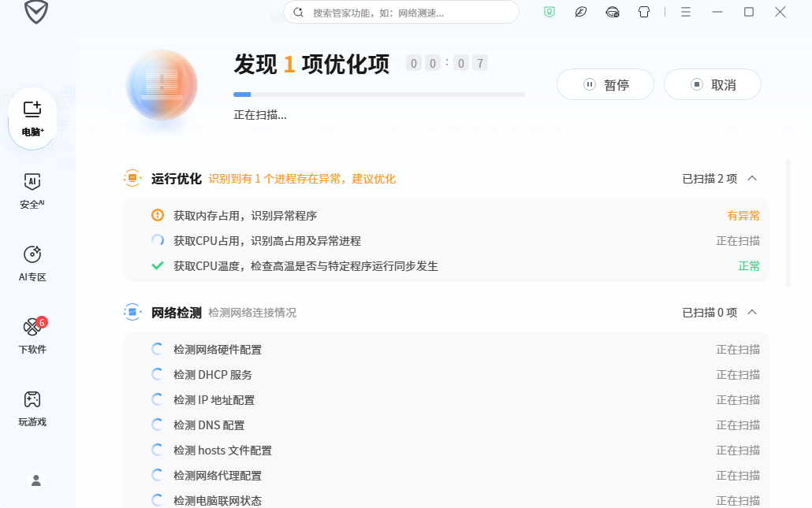Viewport: 812px width, 508px height.
Task: Click the scan progress bar
Action: 379,95
